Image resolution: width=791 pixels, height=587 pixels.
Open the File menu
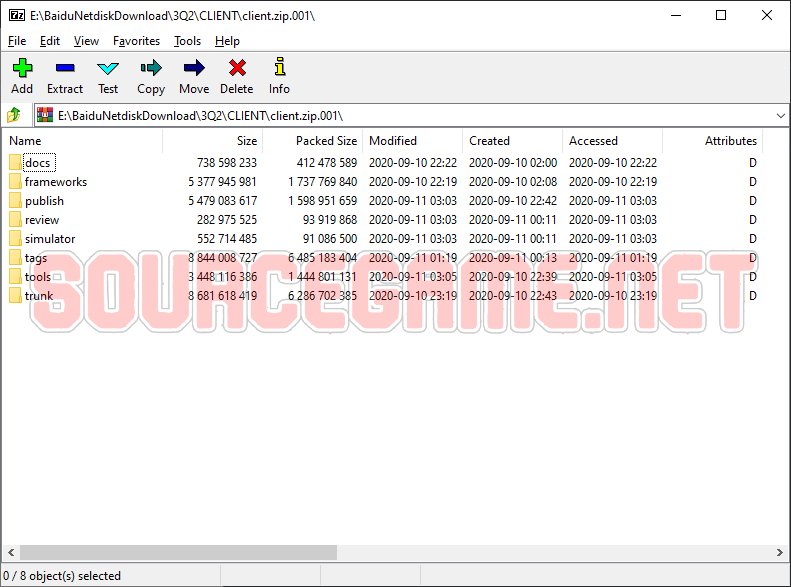(x=17, y=41)
